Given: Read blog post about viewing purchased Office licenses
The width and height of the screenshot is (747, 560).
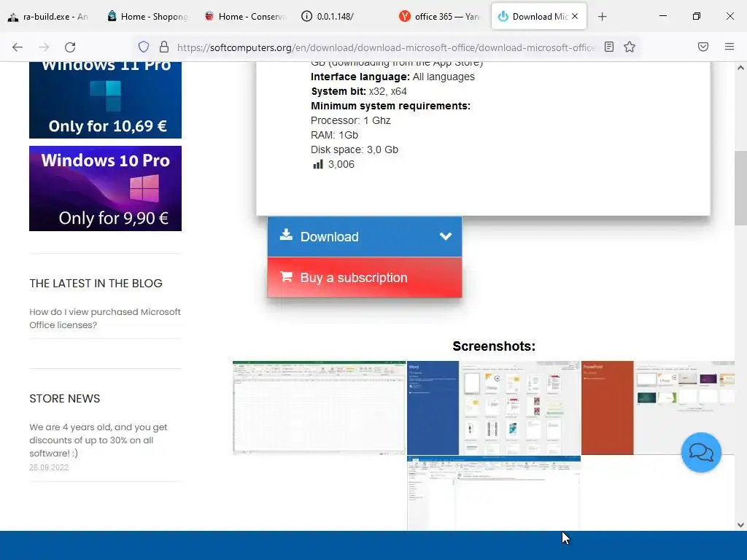Looking at the screenshot, I should coord(105,319).
